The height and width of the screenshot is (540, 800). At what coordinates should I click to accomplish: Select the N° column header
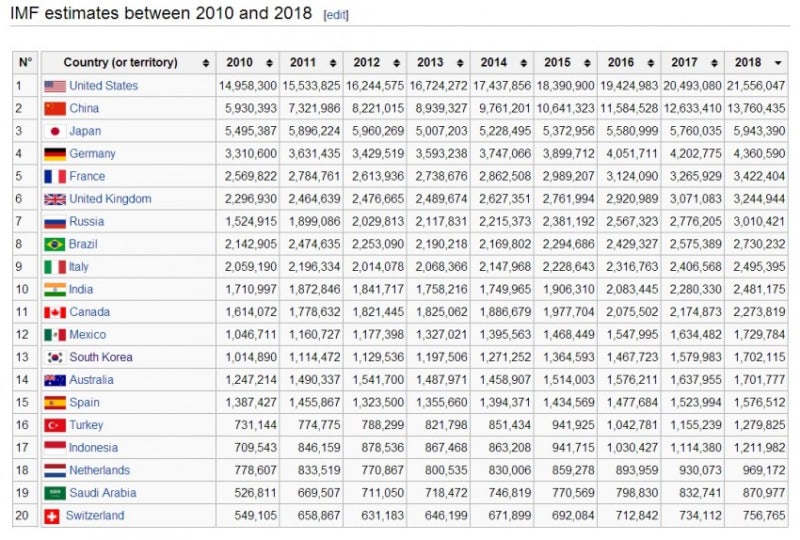pyautogui.click(x=25, y=62)
